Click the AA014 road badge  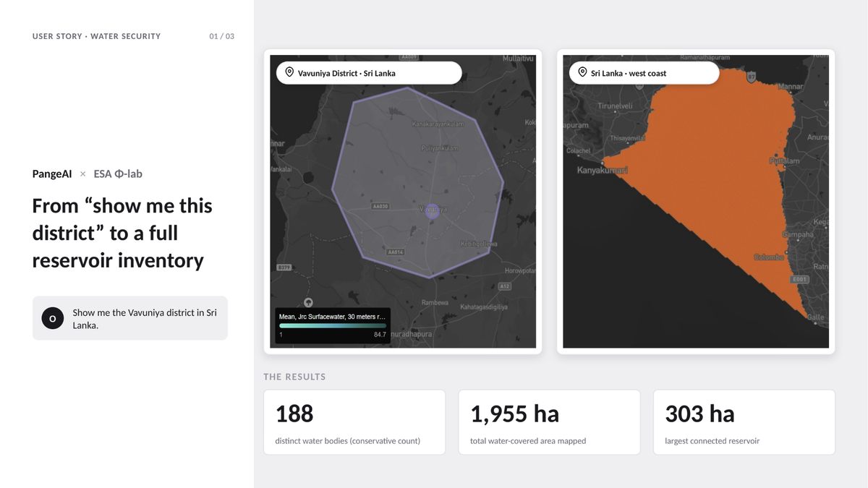395,252
